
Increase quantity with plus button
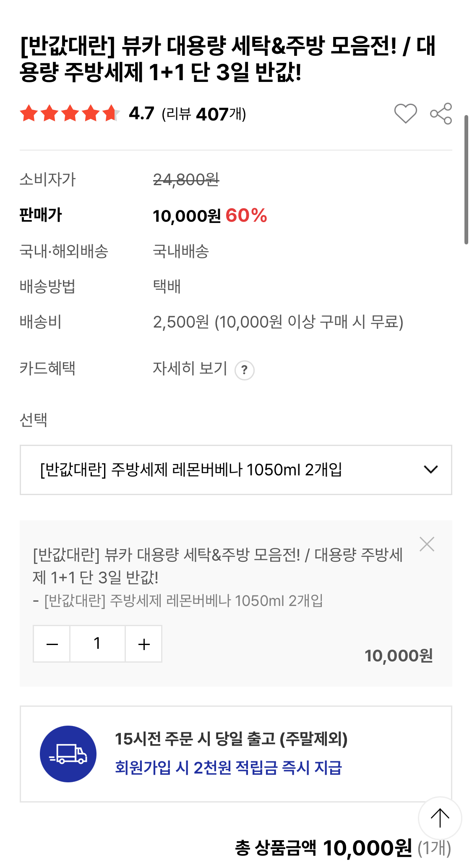pyautogui.click(x=143, y=644)
